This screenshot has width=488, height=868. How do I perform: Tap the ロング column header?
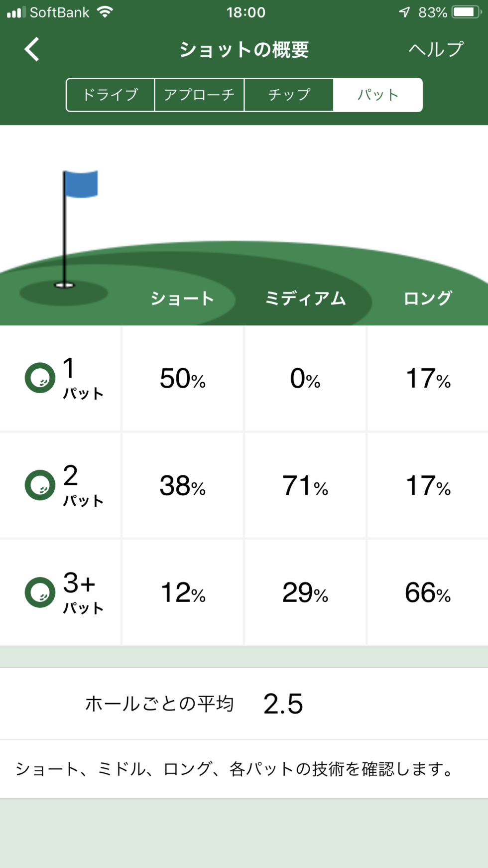tap(427, 298)
